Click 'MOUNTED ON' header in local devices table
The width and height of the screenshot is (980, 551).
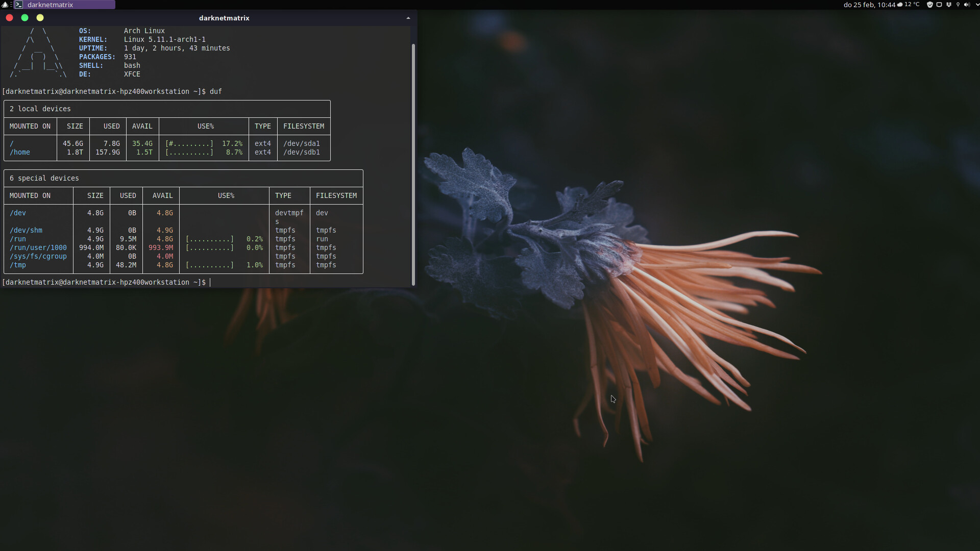[x=30, y=126]
